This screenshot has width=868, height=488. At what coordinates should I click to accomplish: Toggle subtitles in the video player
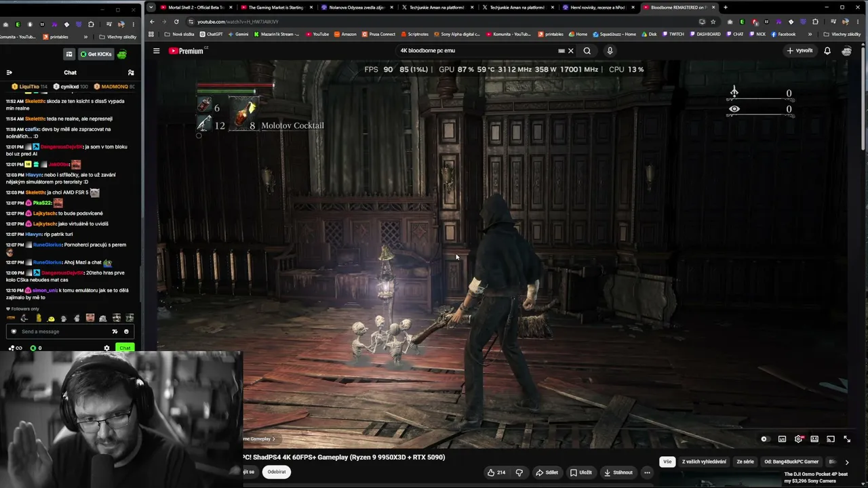coord(782,439)
